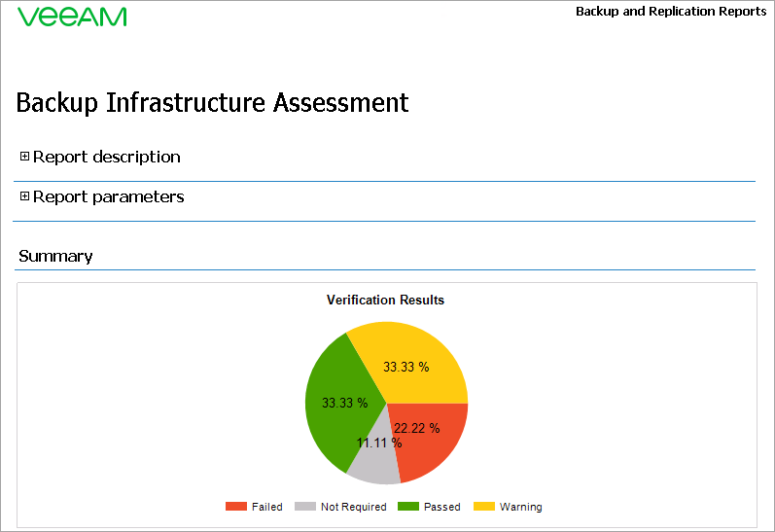Click the 11.11 % pie label
Image resolution: width=775 pixels, height=532 pixels.
click(379, 443)
